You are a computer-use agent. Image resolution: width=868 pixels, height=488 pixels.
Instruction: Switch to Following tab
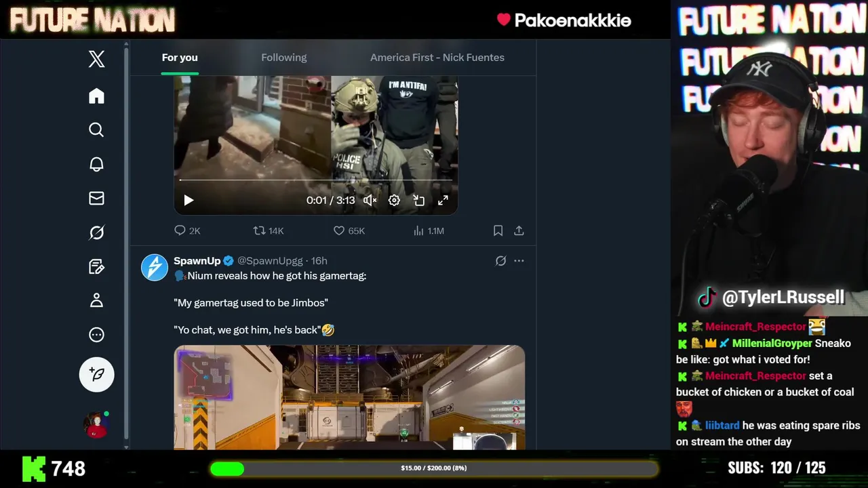284,58
